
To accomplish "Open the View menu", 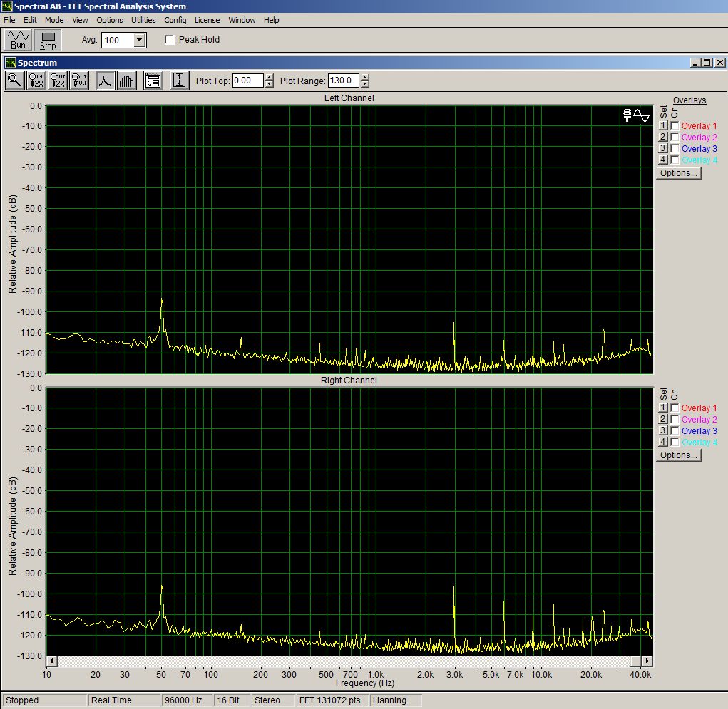I will 80,20.
